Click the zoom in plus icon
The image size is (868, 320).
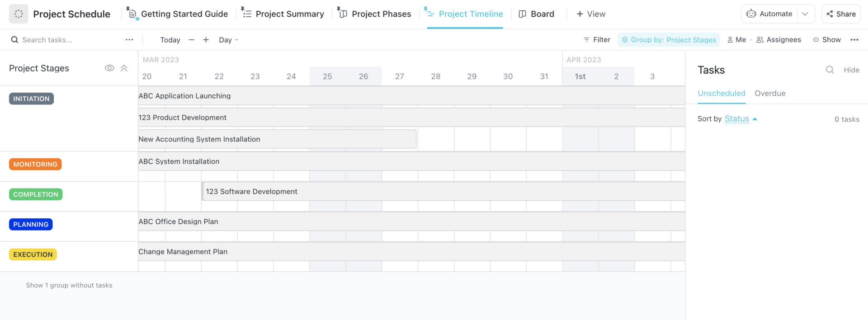[206, 40]
